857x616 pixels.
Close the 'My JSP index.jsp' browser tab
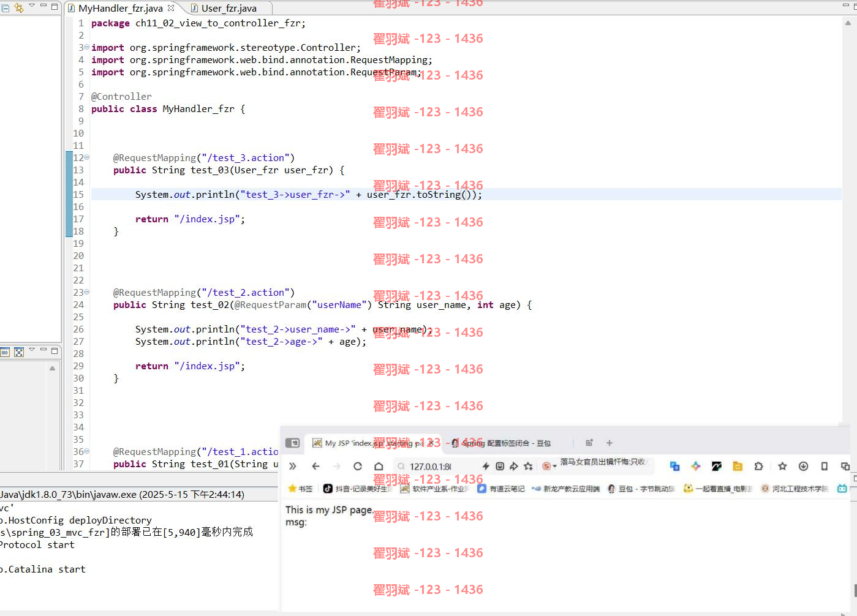click(x=431, y=443)
